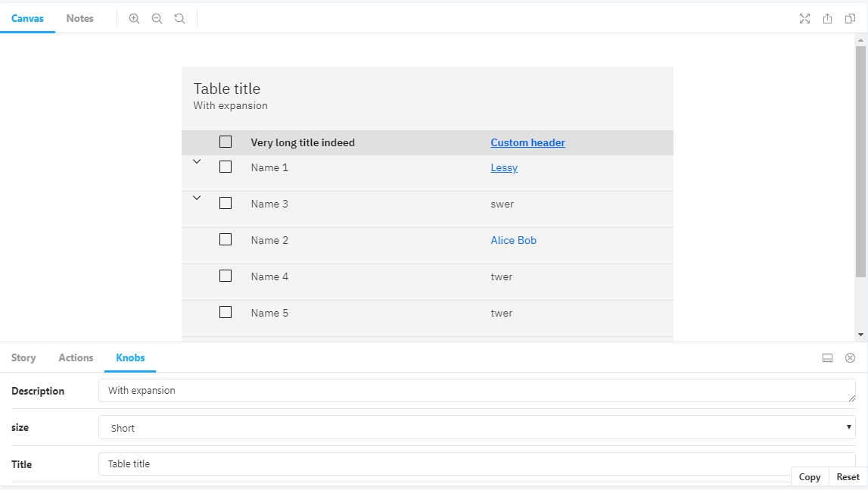Enter fullscreen mode for the canvas
The image size is (868, 490).
(804, 18)
